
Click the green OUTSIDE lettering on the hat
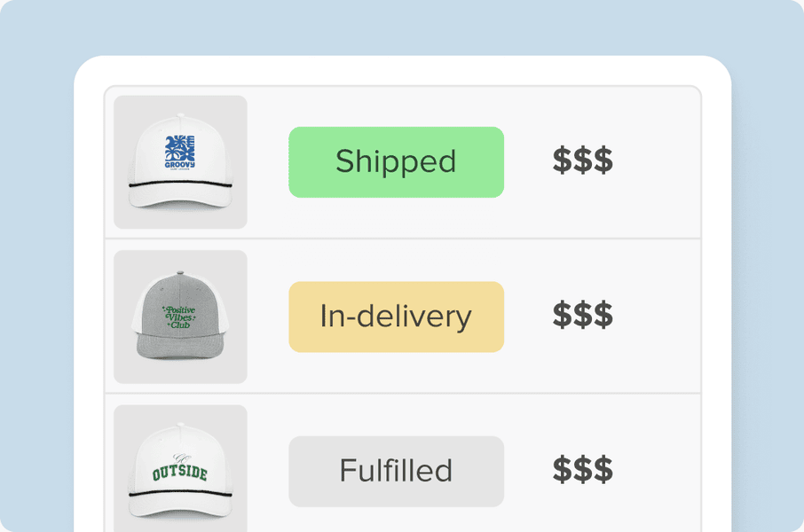coord(179,473)
